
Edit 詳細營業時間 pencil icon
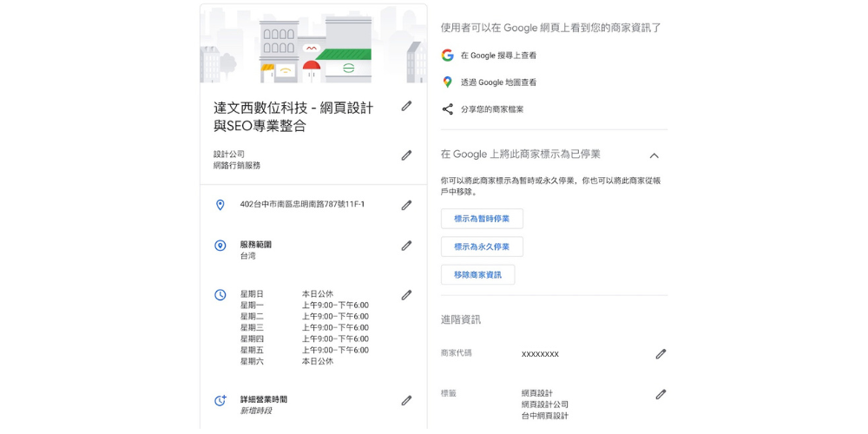pos(406,401)
